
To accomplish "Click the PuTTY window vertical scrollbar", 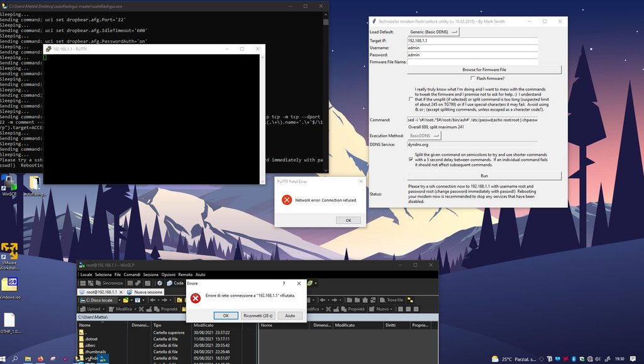I will point(262,119).
